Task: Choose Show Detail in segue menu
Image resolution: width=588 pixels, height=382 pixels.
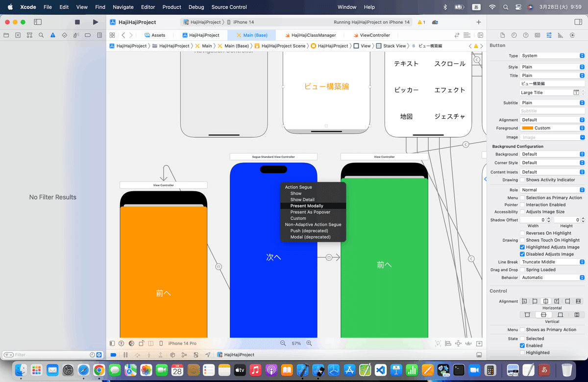Action: click(313, 200)
